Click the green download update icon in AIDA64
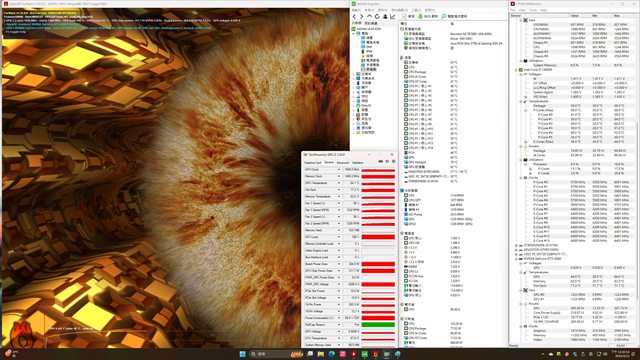 pyautogui.click(x=420, y=16)
